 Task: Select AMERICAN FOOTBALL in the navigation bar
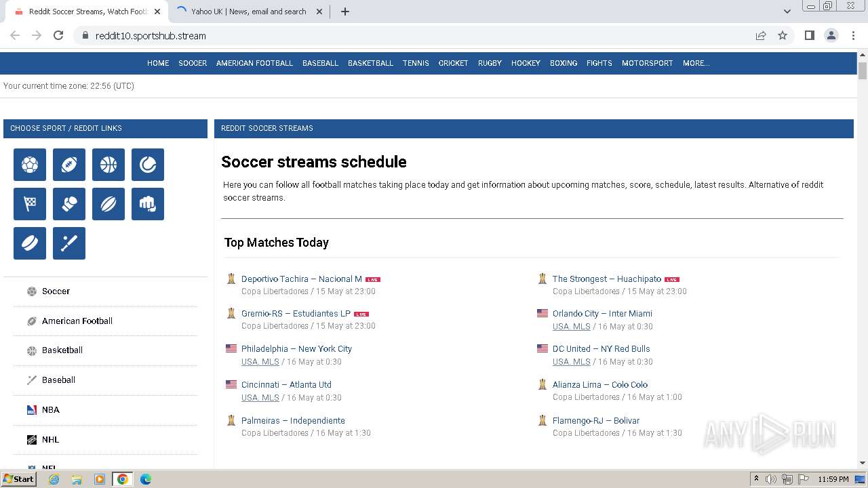coord(254,63)
